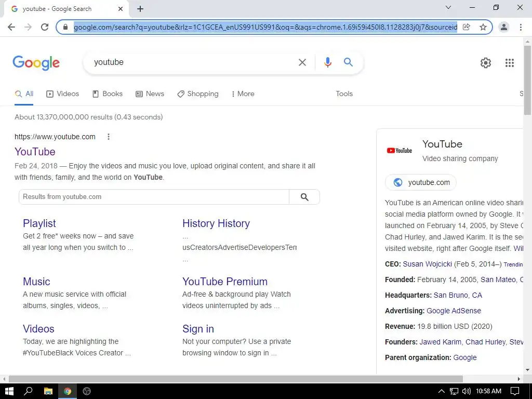Open the network status tray icon
This screenshot has height=399, width=532.
(454, 391)
